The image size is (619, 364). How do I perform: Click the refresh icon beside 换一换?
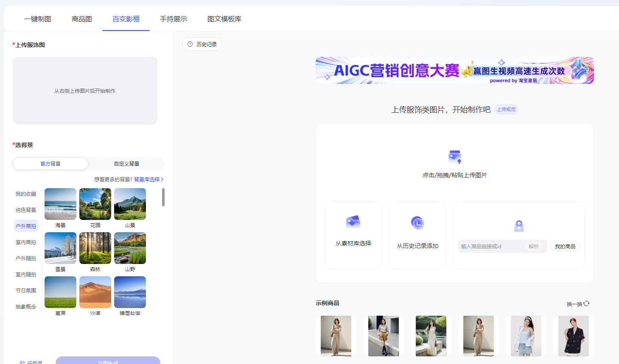click(586, 303)
